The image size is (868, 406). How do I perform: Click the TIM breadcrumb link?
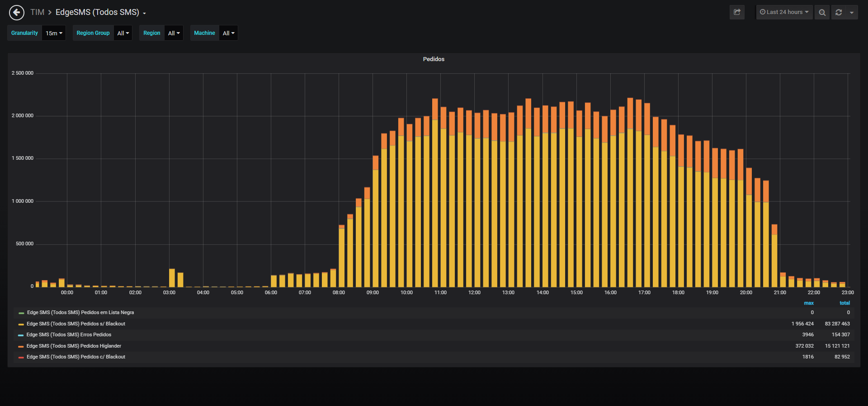click(37, 12)
